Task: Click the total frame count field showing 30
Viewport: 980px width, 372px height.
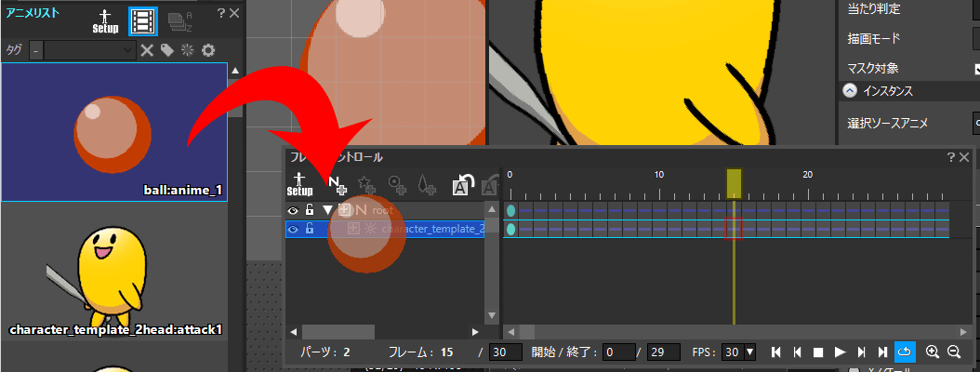Action: [x=506, y=352]
